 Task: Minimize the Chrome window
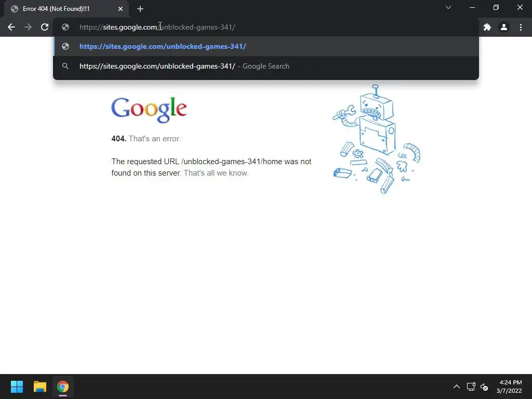472,7
